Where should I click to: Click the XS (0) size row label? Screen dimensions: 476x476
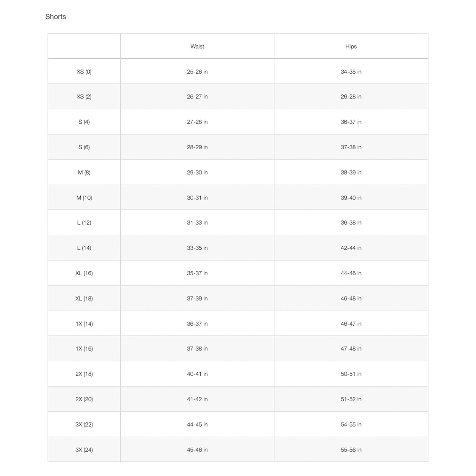pyautogui.click(x=84, y=72)
